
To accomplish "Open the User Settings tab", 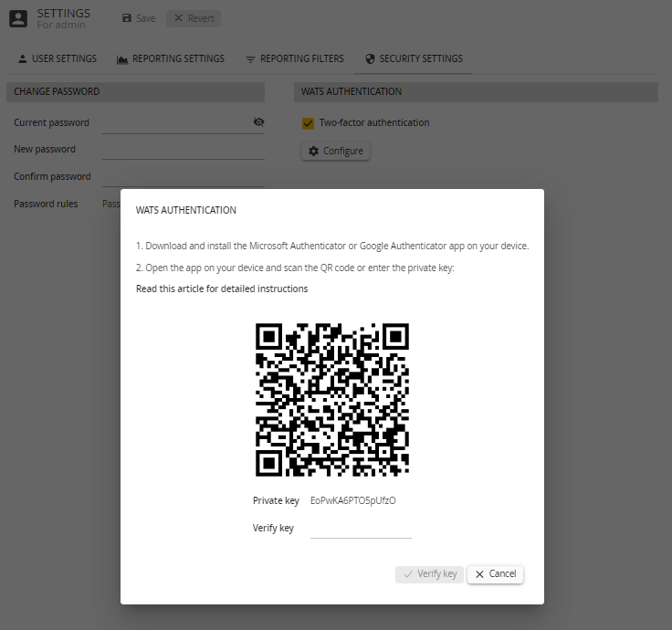I will pyautogui.click(x=58, y=58).
